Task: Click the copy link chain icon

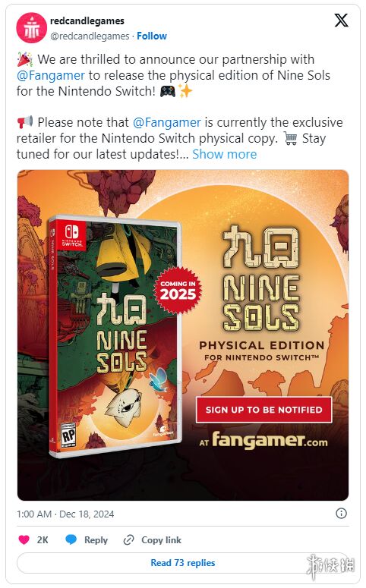Action: click(x=129, y=539)
